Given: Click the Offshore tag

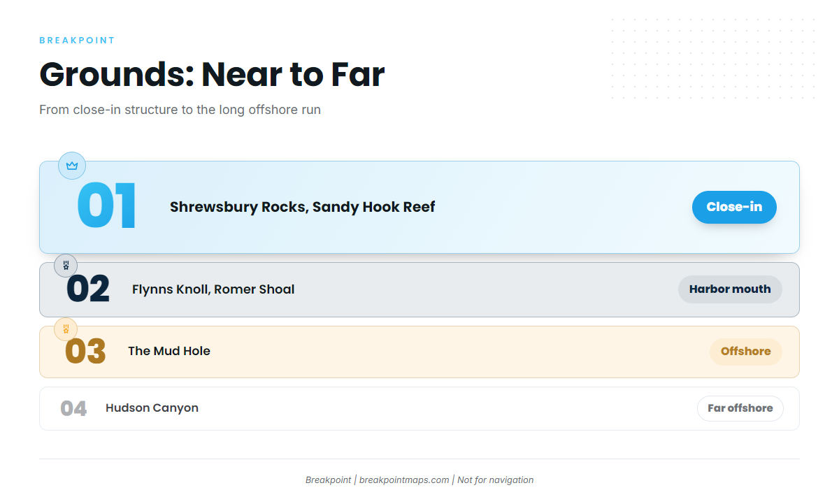Looking at the screenshot, I should (x=746, y=352).
